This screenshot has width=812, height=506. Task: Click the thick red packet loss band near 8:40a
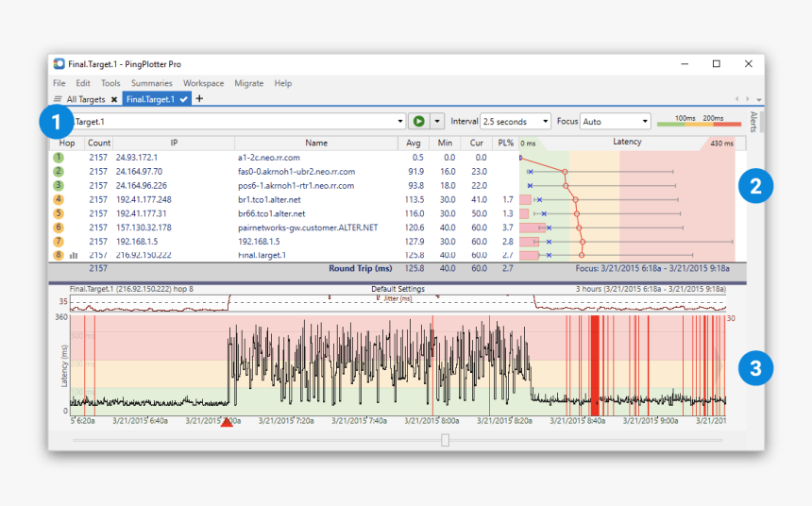pyautogui.click(x=595, y=365)
